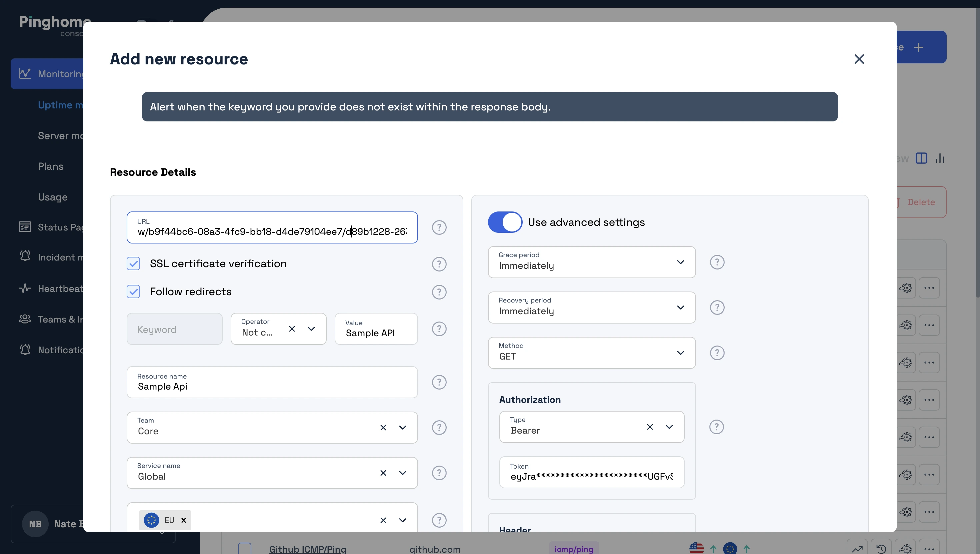Switch to bar chart view icon
Viewport: 980px width, 554px height.
[x=940, y=158]
